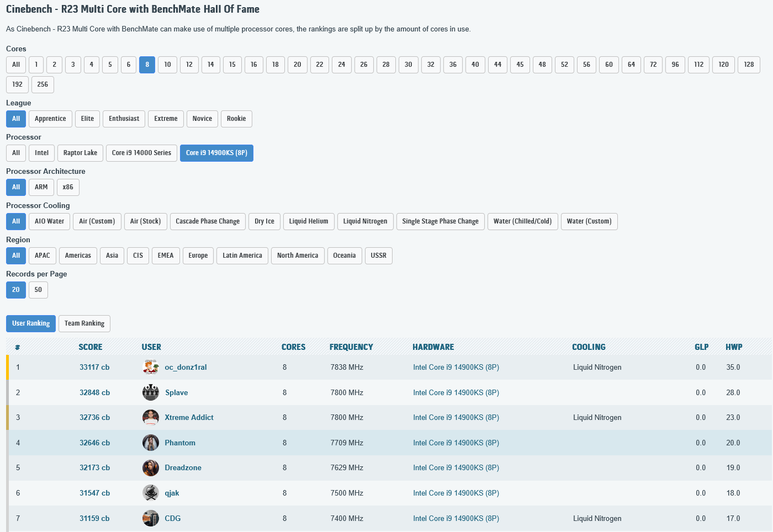Filter region by Oceania
The width and height of the screenshot is (773, 532).
click(x=345, y=256)
